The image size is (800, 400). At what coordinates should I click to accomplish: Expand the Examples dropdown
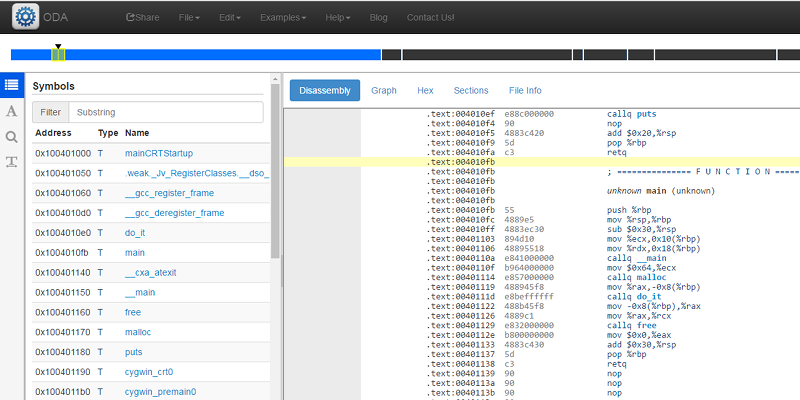284,17
